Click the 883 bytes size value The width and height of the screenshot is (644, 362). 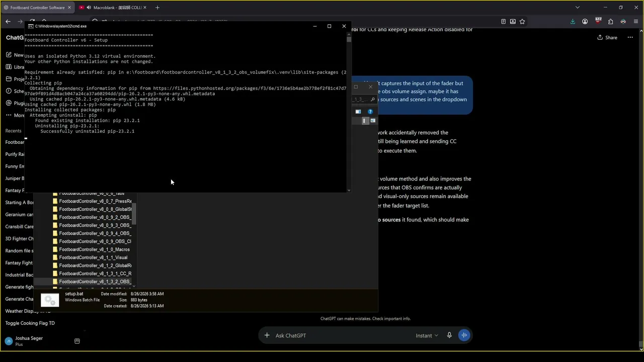pyautogui.click(x=139, y=300)
